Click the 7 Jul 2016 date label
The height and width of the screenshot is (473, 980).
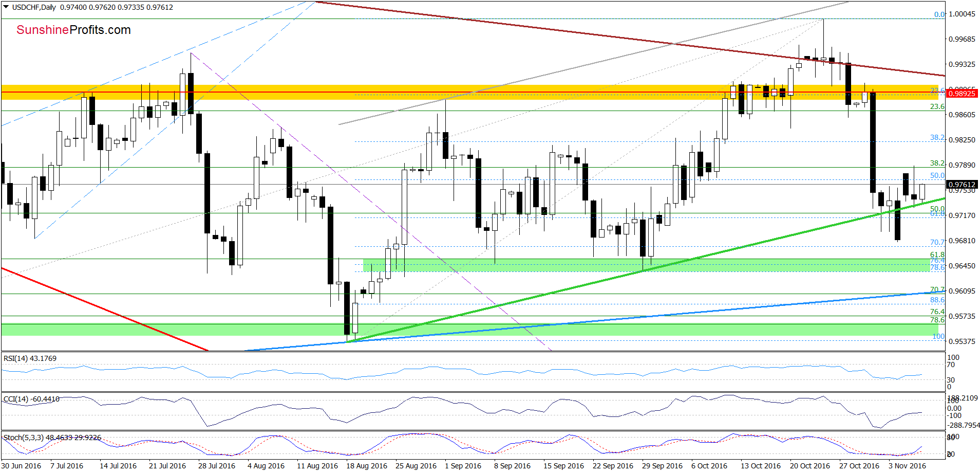67,466
